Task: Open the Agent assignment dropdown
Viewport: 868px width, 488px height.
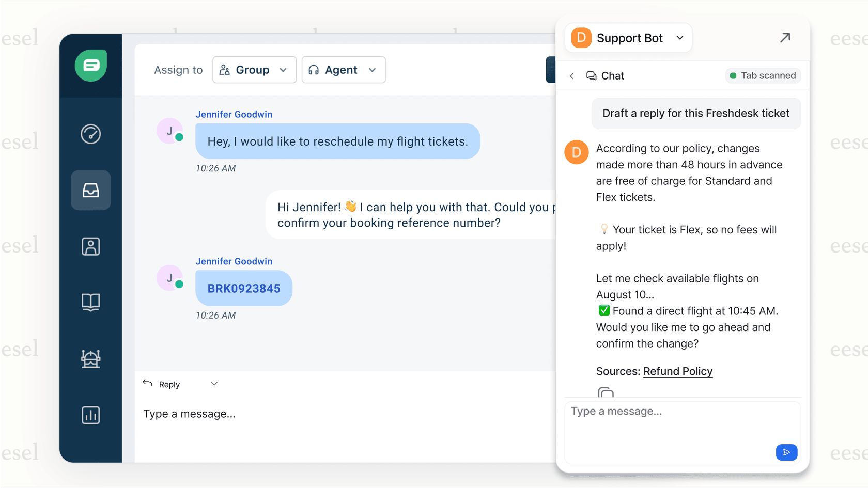Action: [343, 70]
